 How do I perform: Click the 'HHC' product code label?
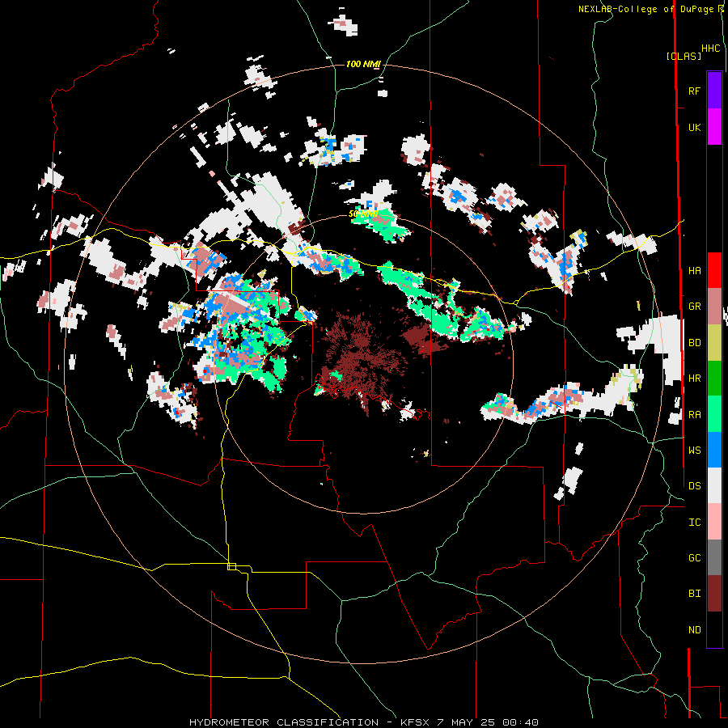coord(711,49)
